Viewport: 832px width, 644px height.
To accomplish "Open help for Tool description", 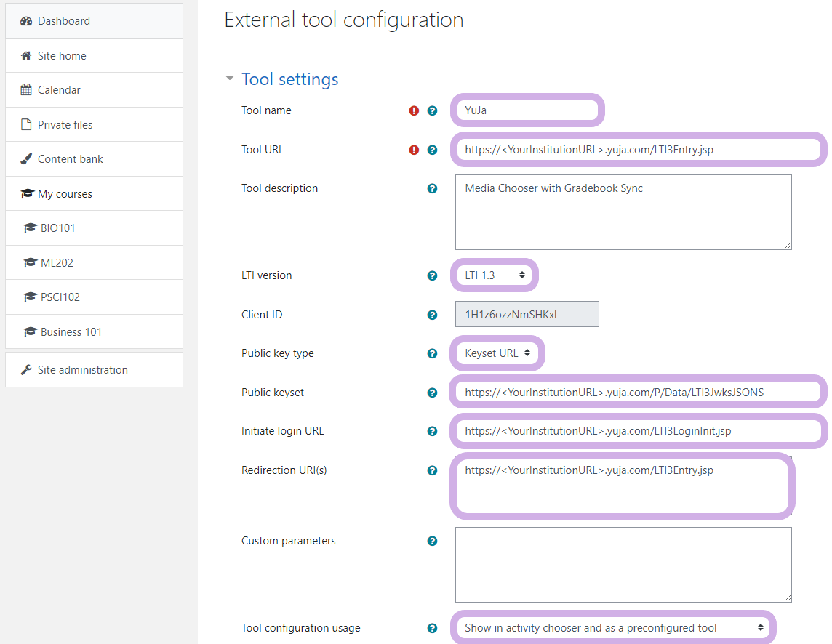I will pyautogui.click(x=433, y=188).
